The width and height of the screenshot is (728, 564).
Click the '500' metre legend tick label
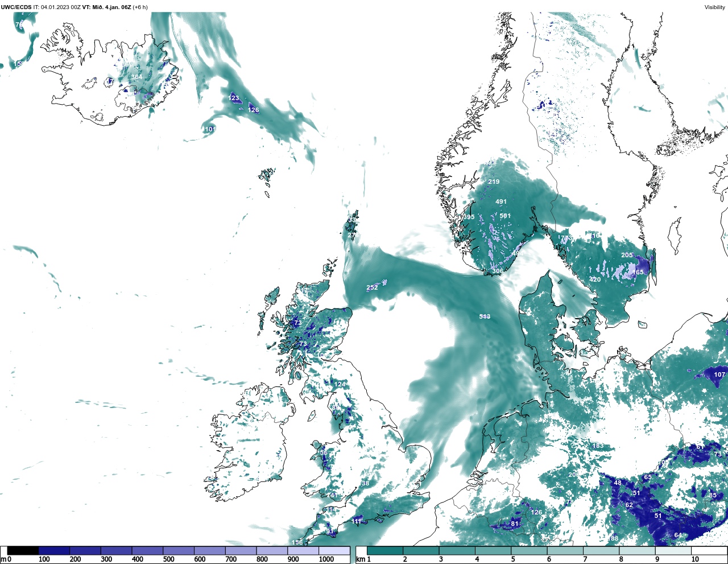coord(168,559)
